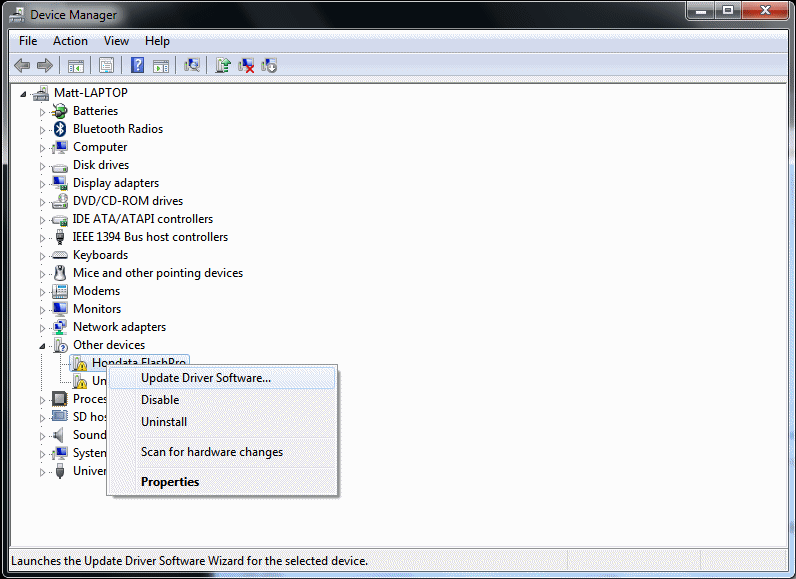The width and height of the screenshot is (796, 579).
Task: Collapse the Matt-LAPTOP root node
Action: pos(23,94)
